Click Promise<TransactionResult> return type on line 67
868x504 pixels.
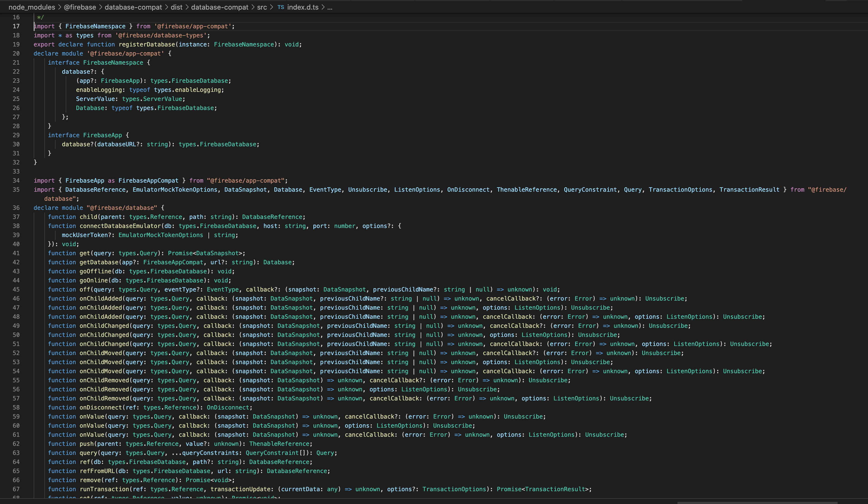[542, 489]
